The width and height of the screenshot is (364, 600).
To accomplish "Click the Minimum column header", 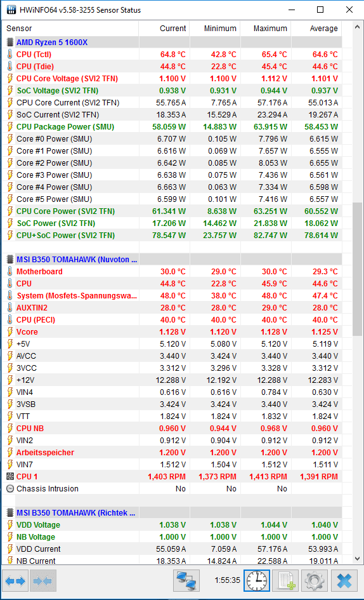I will click(215, 29).
